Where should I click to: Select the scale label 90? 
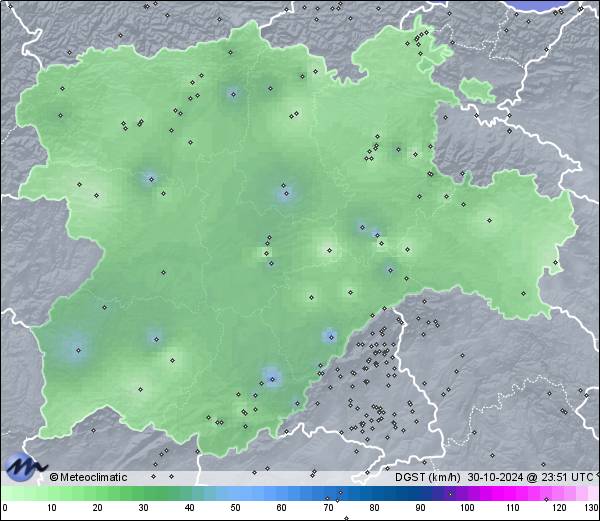pos(420,508)
